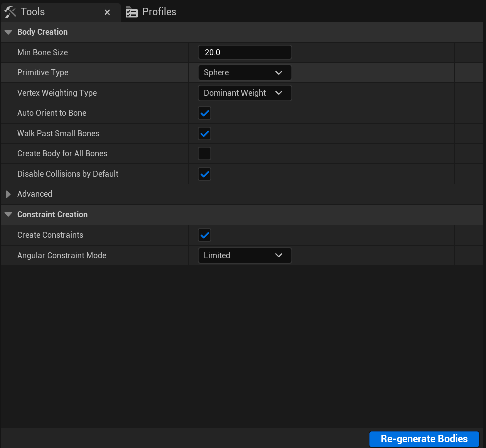Click the hammer icon on Tools tab

click(x=10, y=11)
